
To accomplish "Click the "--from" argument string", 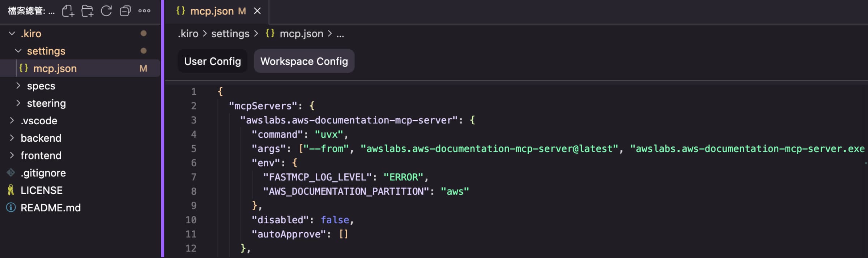I will click(x=326, y=149).
